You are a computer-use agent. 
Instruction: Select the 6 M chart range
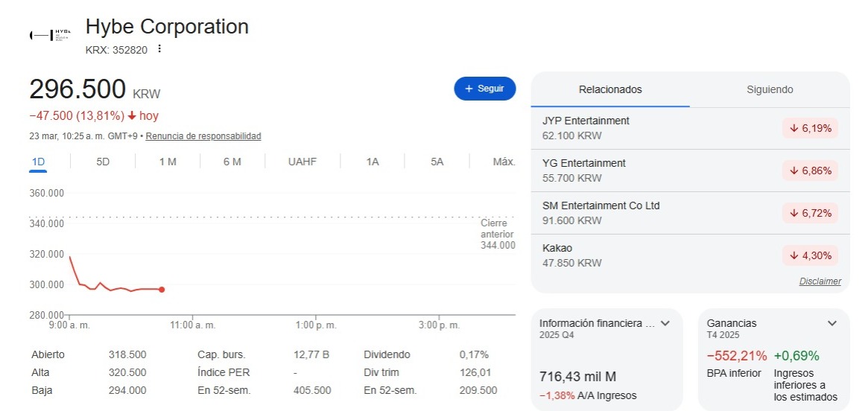[232, 162]
